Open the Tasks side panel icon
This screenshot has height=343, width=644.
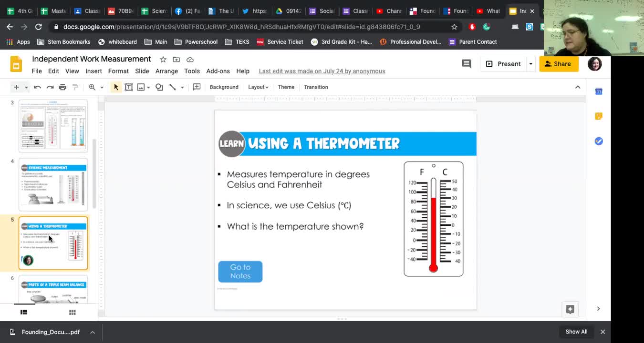pos(599,141)
